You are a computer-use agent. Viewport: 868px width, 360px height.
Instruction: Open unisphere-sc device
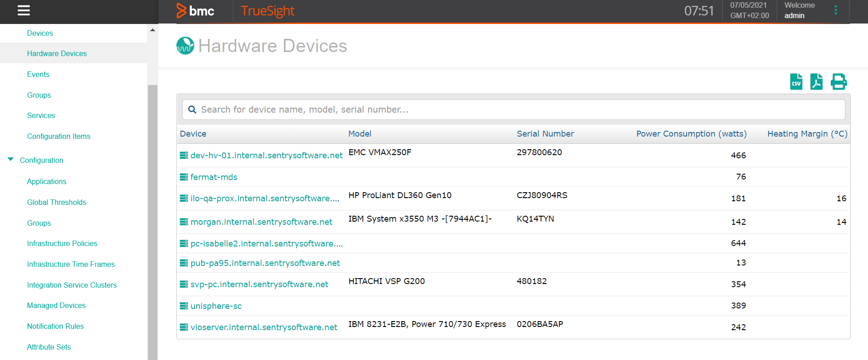(x=216, y=306)
